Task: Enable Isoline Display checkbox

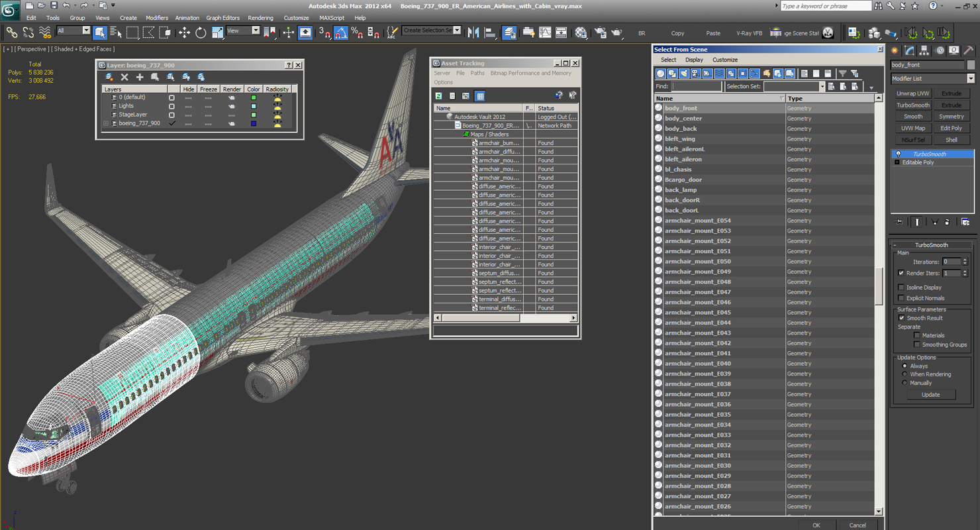Action: pos(901,288)
